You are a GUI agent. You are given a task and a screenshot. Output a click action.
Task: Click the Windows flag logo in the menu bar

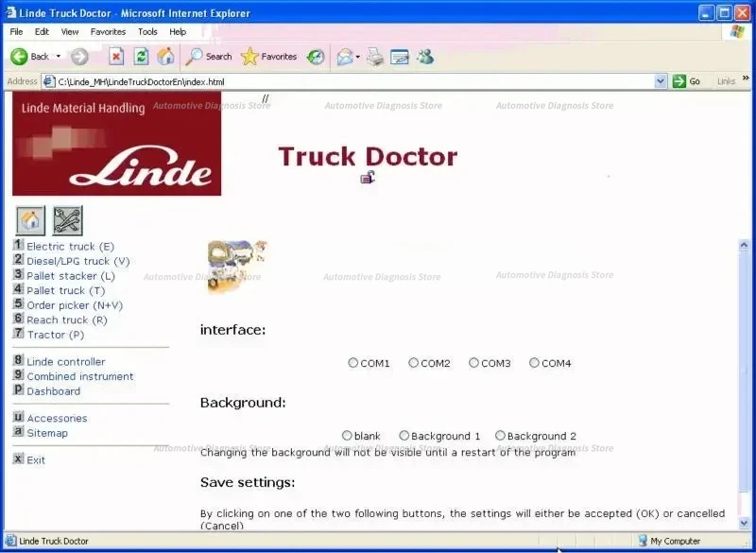(737, 32)
